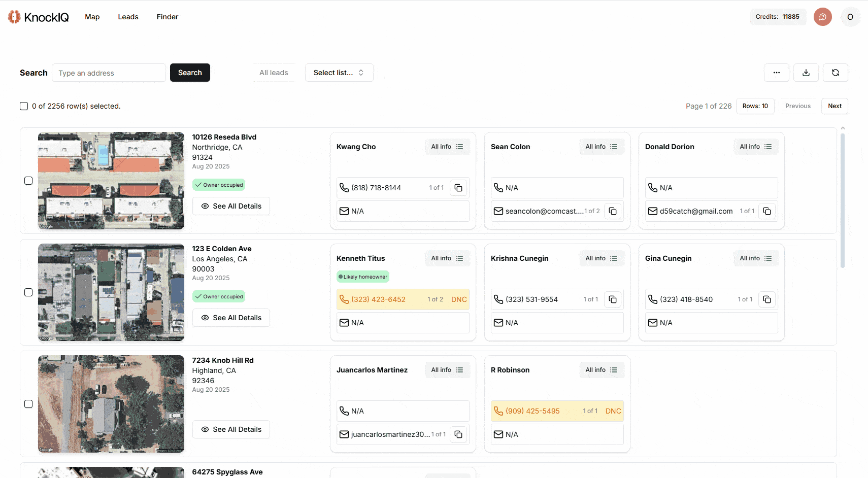This screenshot has width=868, height=478.
Task: Check the 10126 Reseda Blvd row
Action: tap(28, 181)
